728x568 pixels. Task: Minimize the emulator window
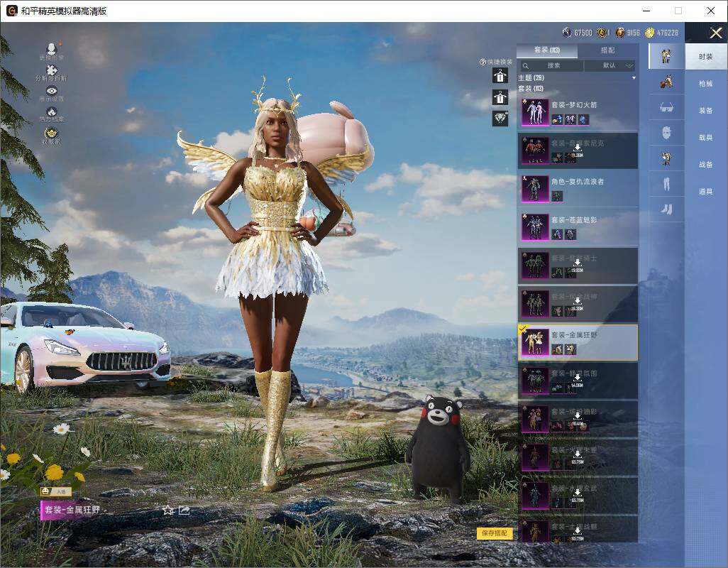click(646, 11)
